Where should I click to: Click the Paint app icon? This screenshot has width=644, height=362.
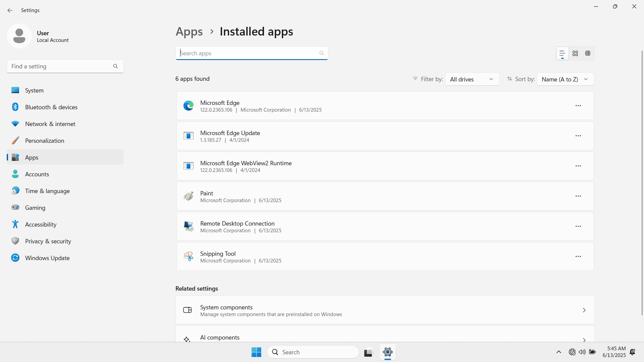click(189, 196)
